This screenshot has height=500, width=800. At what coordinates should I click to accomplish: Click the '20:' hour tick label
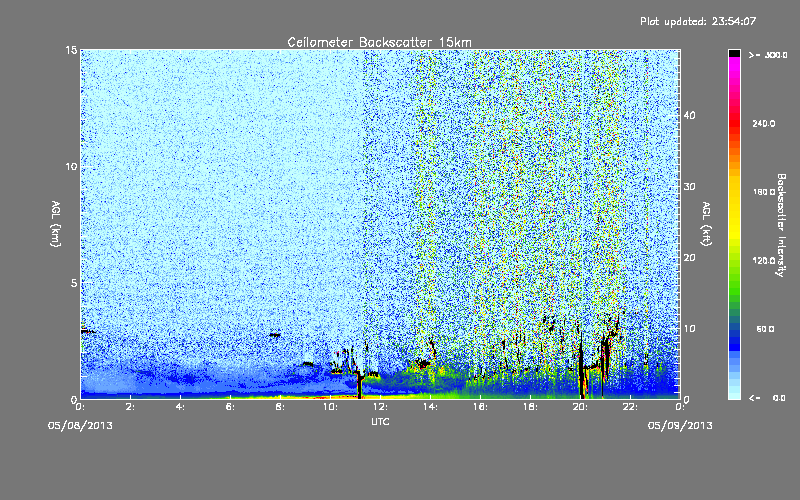pos(580,407)
